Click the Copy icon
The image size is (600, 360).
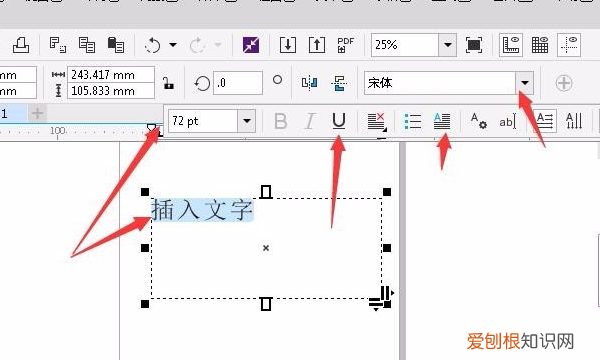coord(87,45)
